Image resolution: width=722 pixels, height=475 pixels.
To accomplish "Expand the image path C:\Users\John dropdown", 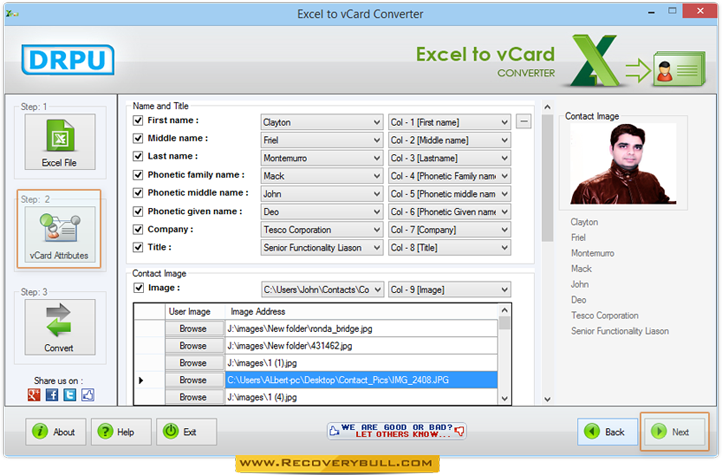I will 322,290.
